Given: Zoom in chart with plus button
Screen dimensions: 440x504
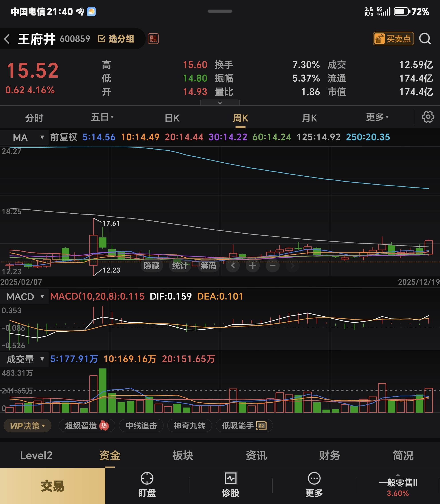Looking at the screenshot, I should (253, 266).
